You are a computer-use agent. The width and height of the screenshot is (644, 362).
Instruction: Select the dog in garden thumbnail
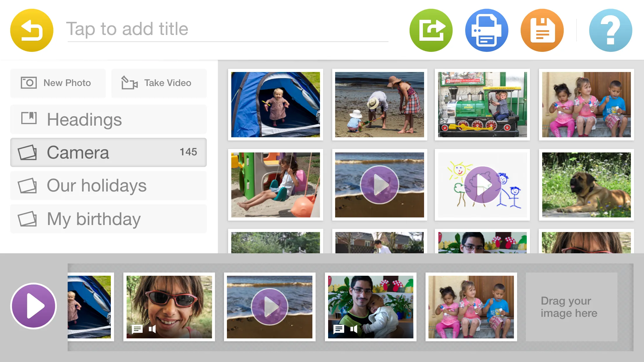coord(586,184)
